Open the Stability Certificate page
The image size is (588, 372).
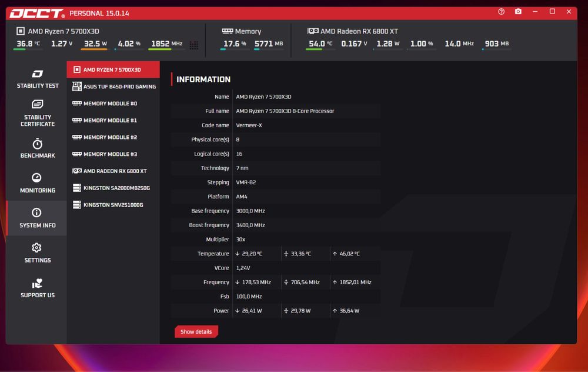[x=37, y=112]
